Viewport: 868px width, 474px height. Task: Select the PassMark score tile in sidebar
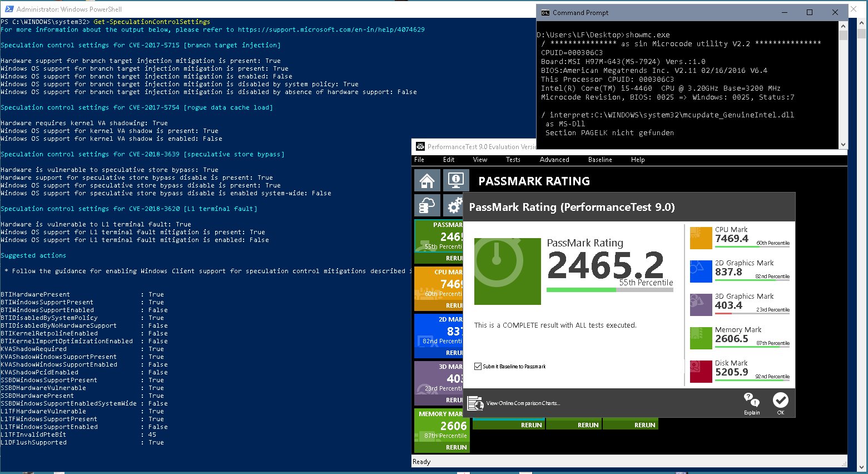[439, 236]
